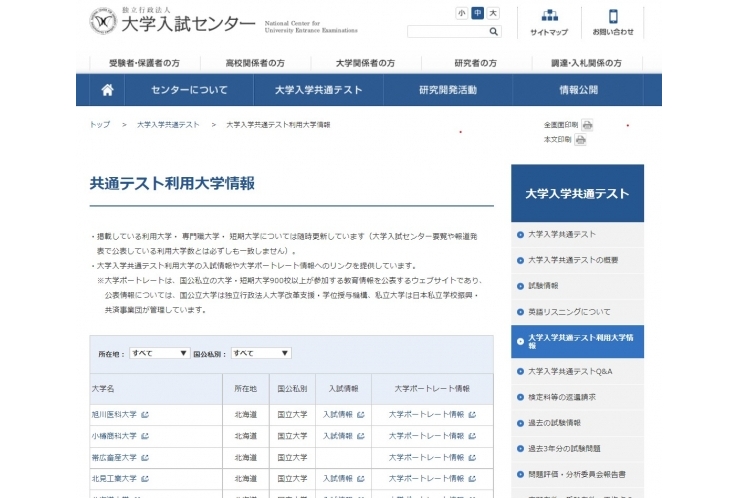This screenshot has height=498, width=740.
Task: Click external link icon beside 帯広畜産大学
Action: click(x=145, y=457)
